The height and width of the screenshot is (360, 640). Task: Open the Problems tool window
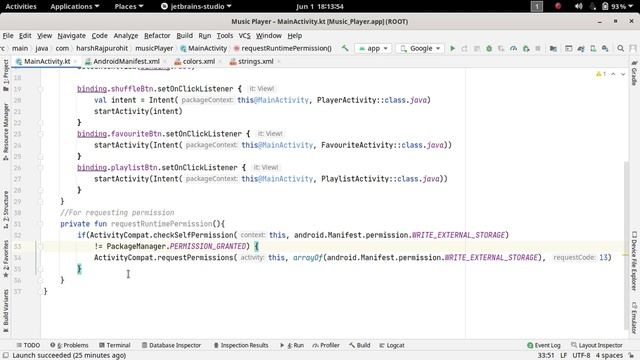[69, 345]
